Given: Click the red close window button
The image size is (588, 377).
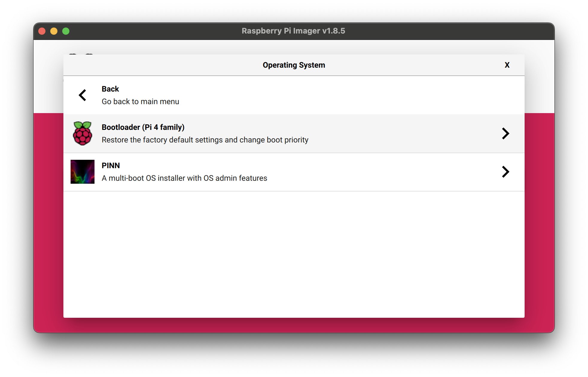Looking at the screenshot, I should pyautogui.click(x=42, y=31).
